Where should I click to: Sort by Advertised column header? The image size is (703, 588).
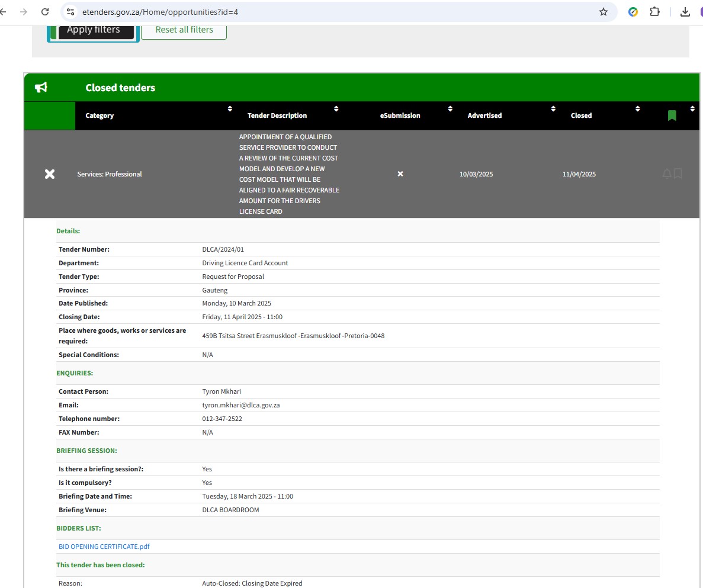tap(484, 115)
